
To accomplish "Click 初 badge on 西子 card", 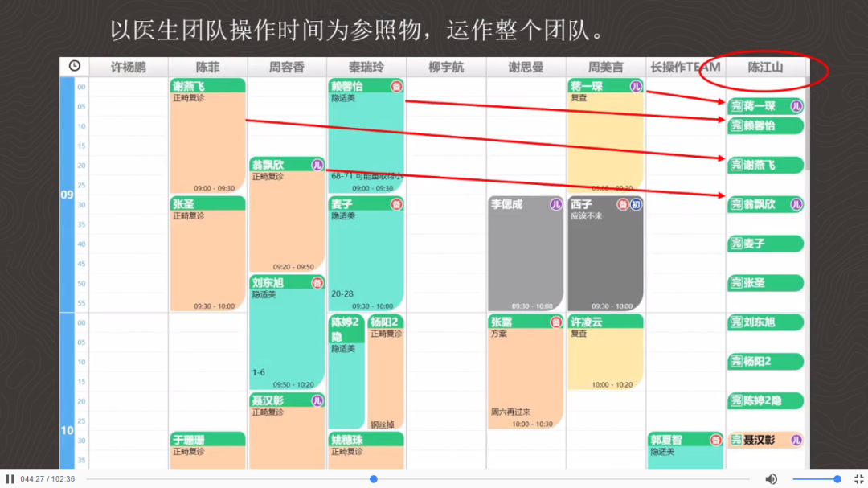I will click(x=636, y=204).
